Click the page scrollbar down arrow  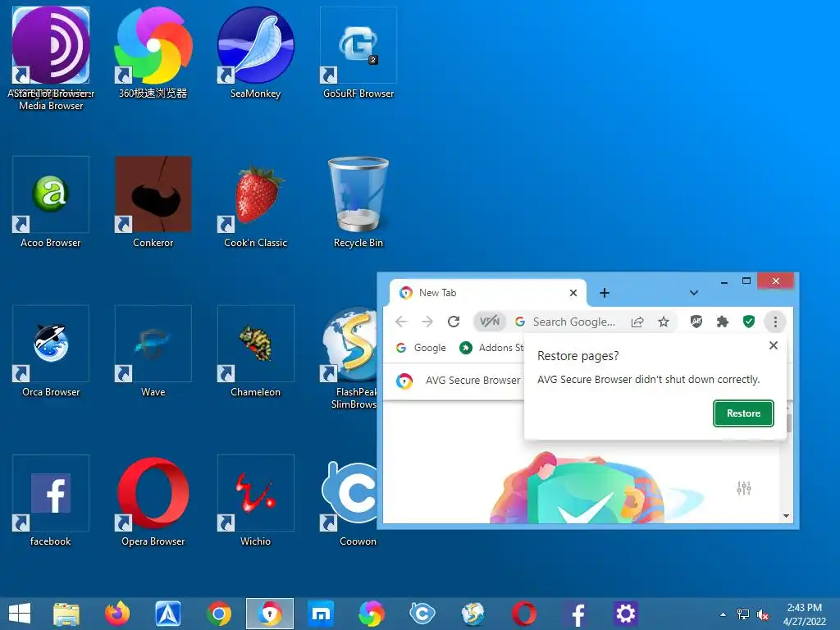pos(786,515)
